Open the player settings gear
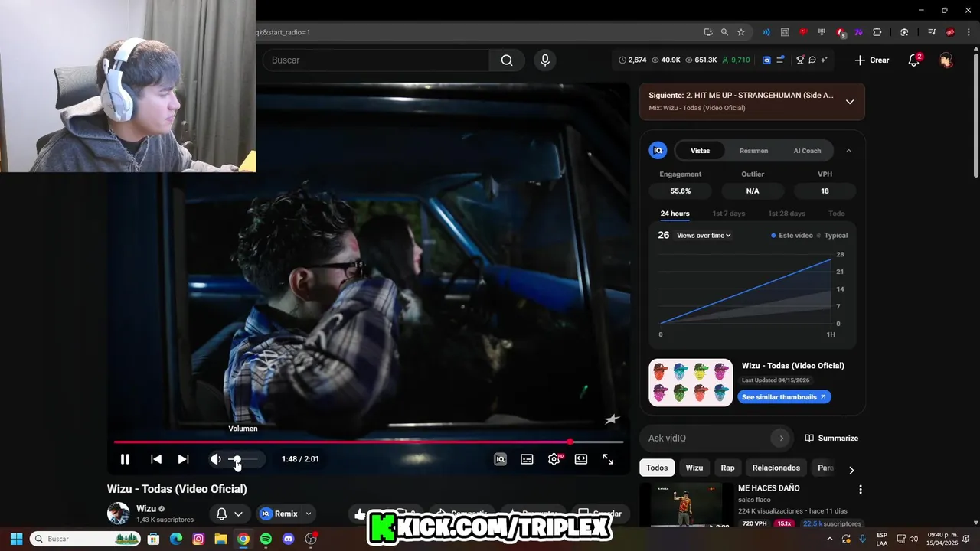Viewport: 980px width, 551px height. click(x=554, y=459)
